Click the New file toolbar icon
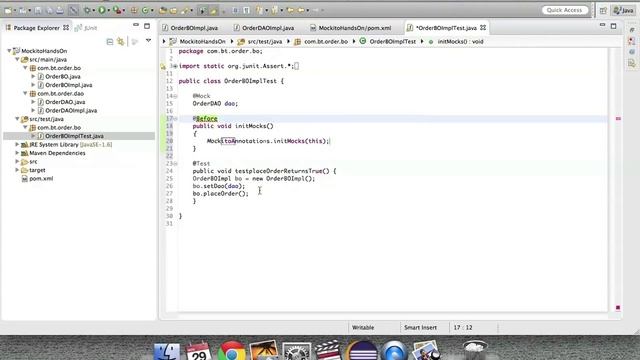This screenshot has width=640, height=360. click(x=8, y=10)
